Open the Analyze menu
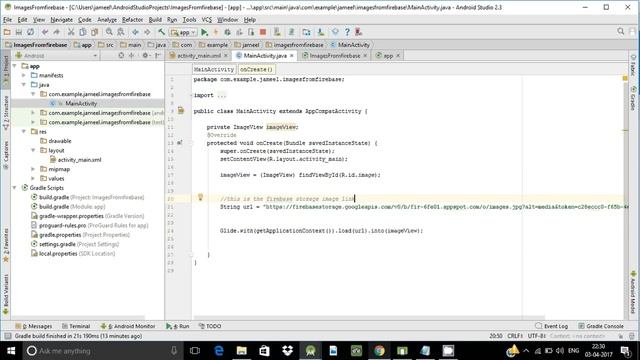Viewport: 640px width, 360px height. [107, 20]
